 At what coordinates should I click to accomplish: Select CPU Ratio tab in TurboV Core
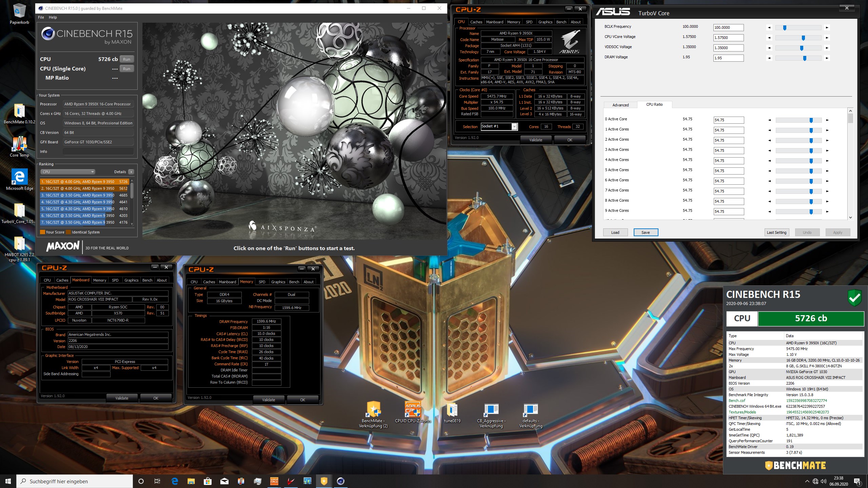[654, 104]
